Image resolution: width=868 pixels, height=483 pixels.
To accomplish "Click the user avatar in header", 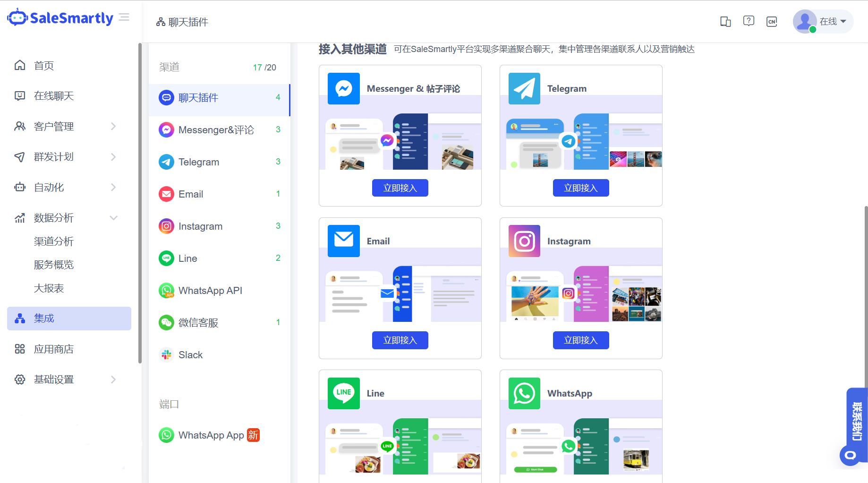I will [x=805, y=21].
